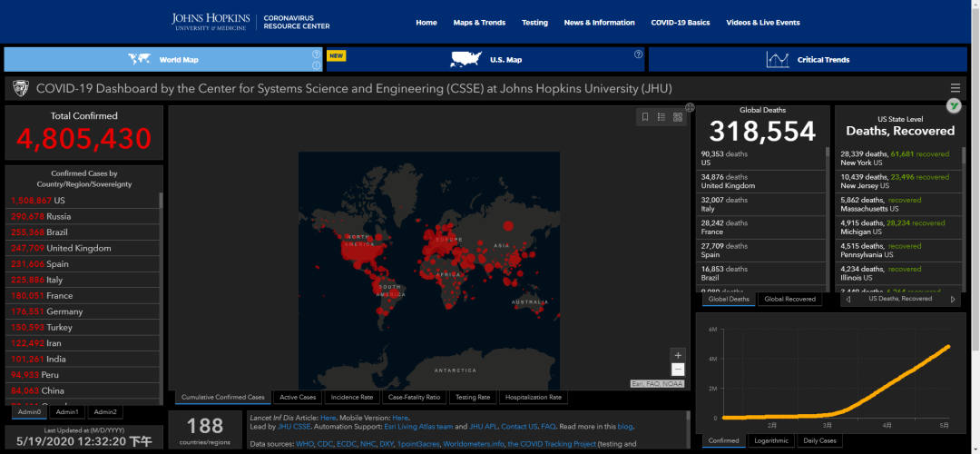Select the Global Recovered tab
Viewport: 980px width, 454px height.
(790, 299)
